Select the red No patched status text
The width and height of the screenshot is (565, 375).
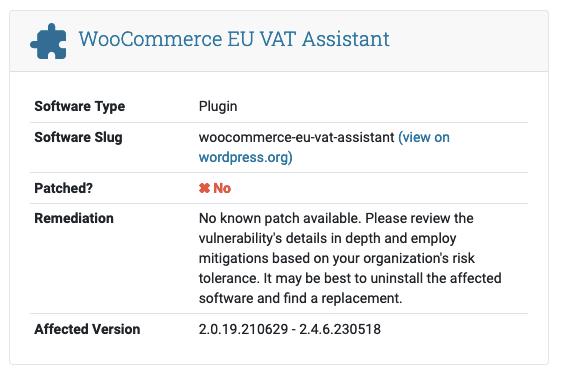click(222, 188)
